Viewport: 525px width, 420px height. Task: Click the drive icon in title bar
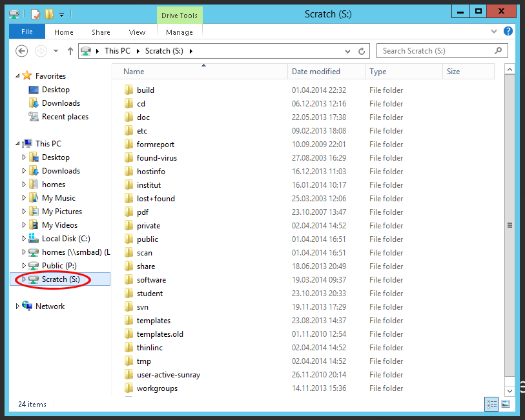tap(14, 14)
